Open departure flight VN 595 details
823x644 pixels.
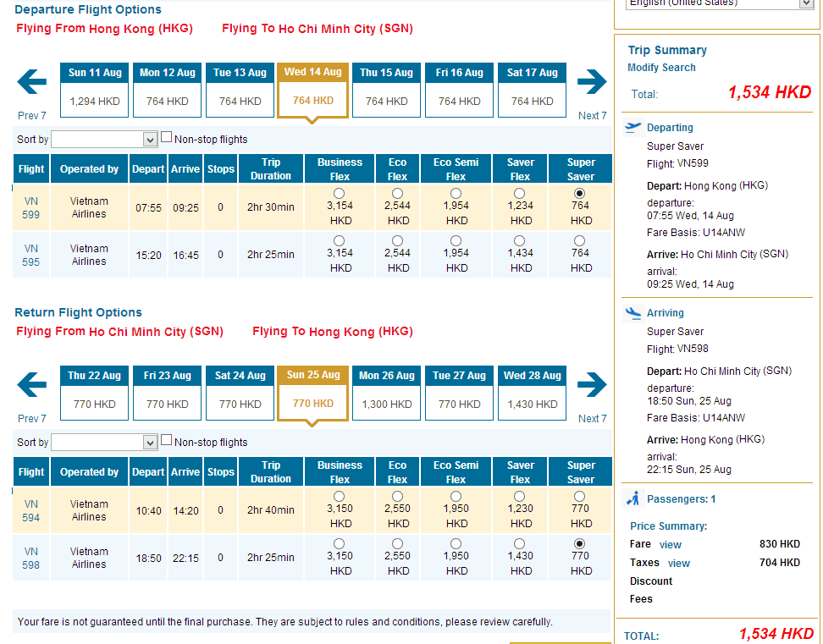click(x=31, y=256)
